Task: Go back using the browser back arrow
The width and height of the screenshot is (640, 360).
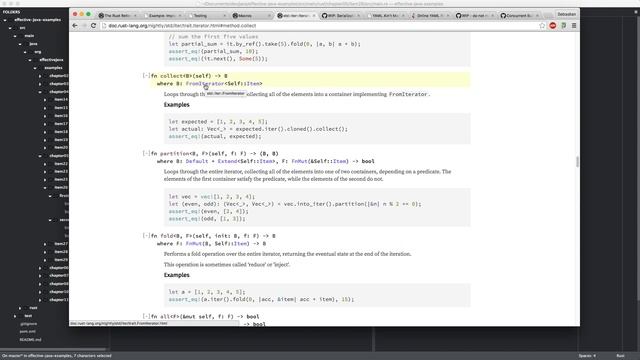Action: pyautogui.click(x=75, y=25)
